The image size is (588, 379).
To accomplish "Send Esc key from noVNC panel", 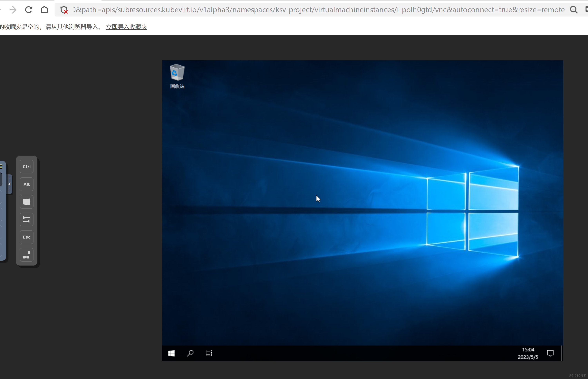I will tap(27, 237).
